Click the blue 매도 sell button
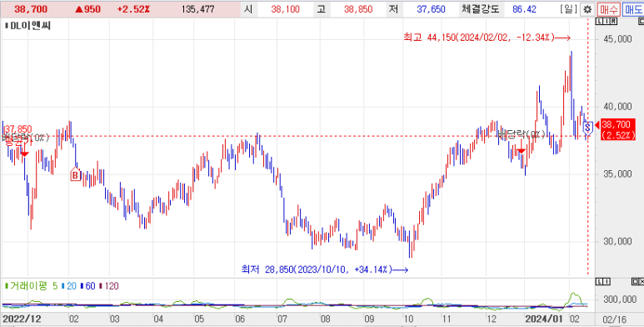The image size is (644, 327). pyautogui.click(x=634, y=9)
